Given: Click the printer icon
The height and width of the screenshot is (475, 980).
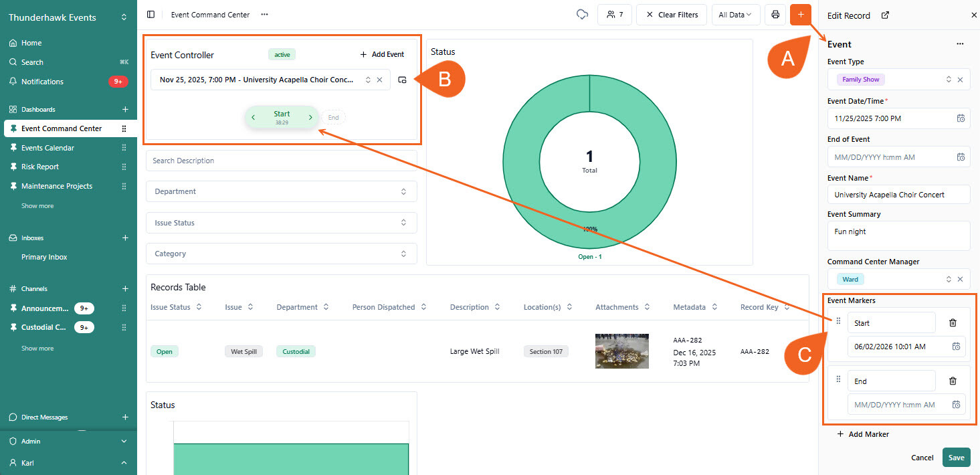Looking at the screenshot, I should click(x=775, y=15).
